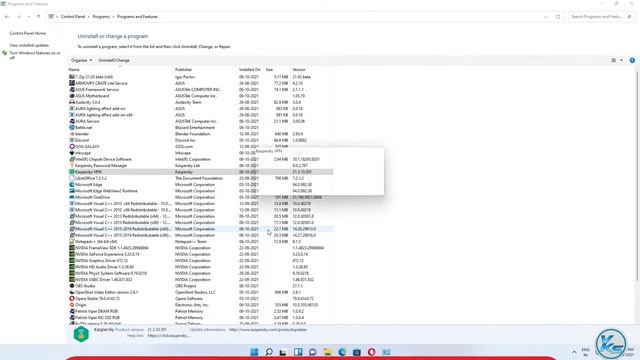Click the Kaspersky Password Manager key icon

(72, 165)
